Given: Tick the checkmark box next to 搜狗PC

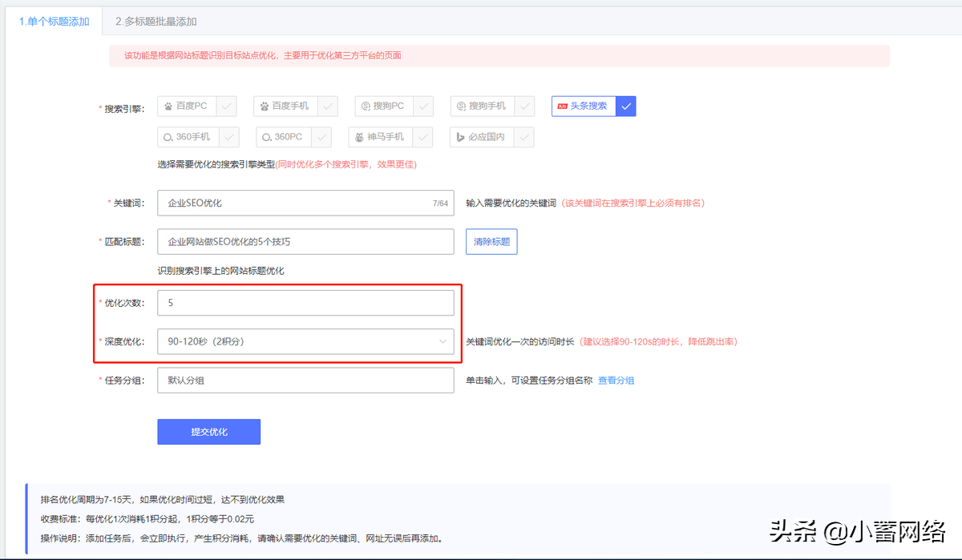Looking at the screenshot, I should [423, 106].
